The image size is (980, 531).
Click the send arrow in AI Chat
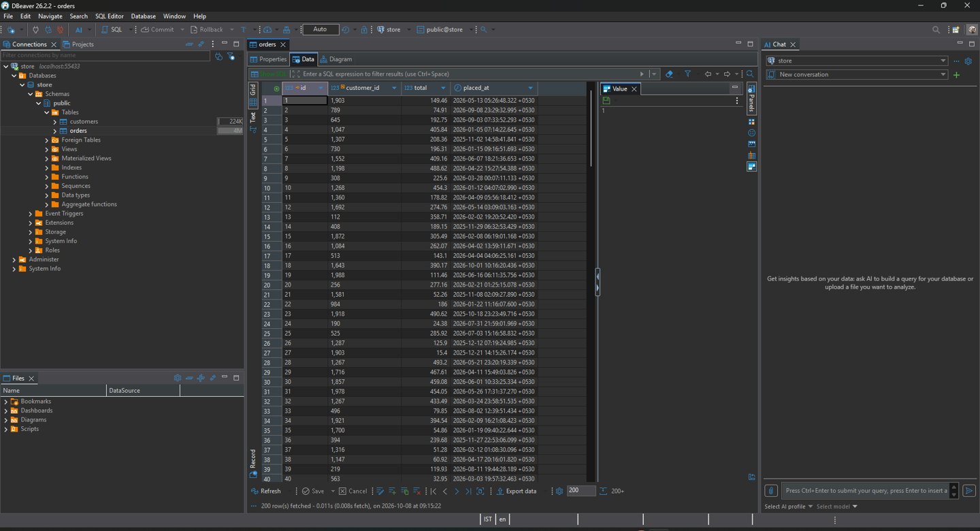969,490
